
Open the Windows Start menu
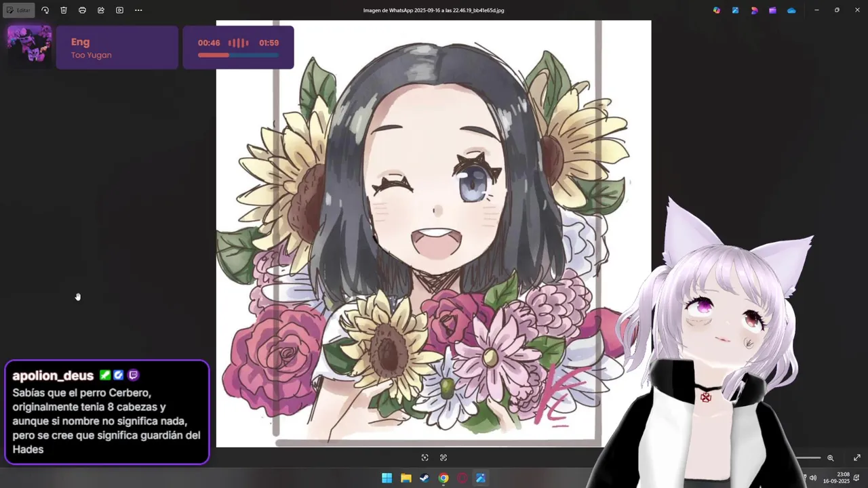click(387, 478)
